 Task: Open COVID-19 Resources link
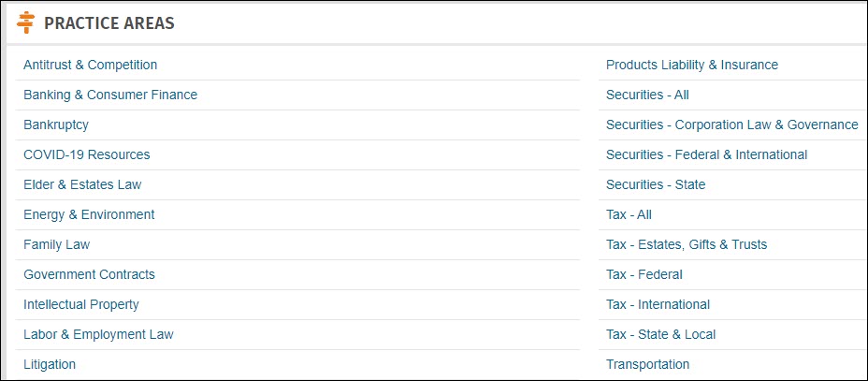pos(86,154)
